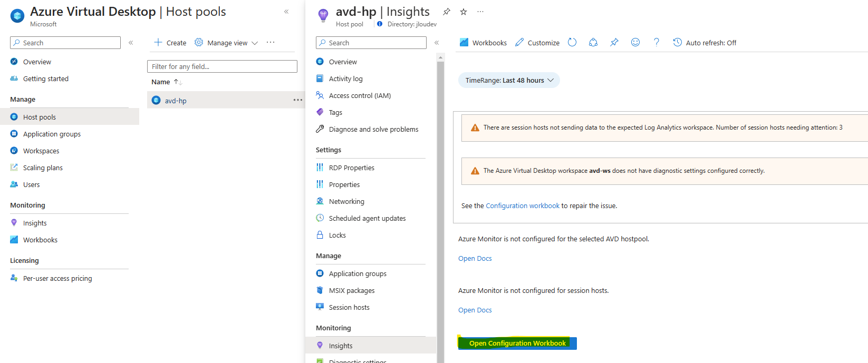Image resolution: width=868 pixels, height=363 pixels.
Task: Select RDP Properties under Settings
Action: coord(351,168)
